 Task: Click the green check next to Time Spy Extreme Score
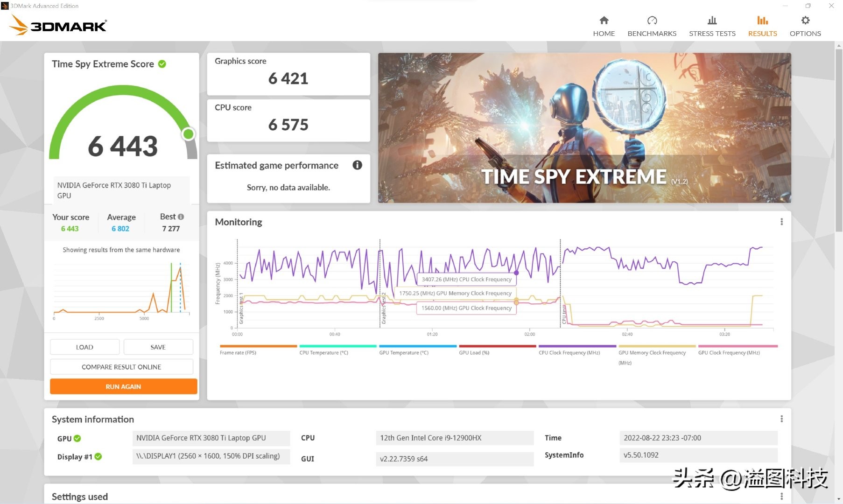[x=162, y=64]
